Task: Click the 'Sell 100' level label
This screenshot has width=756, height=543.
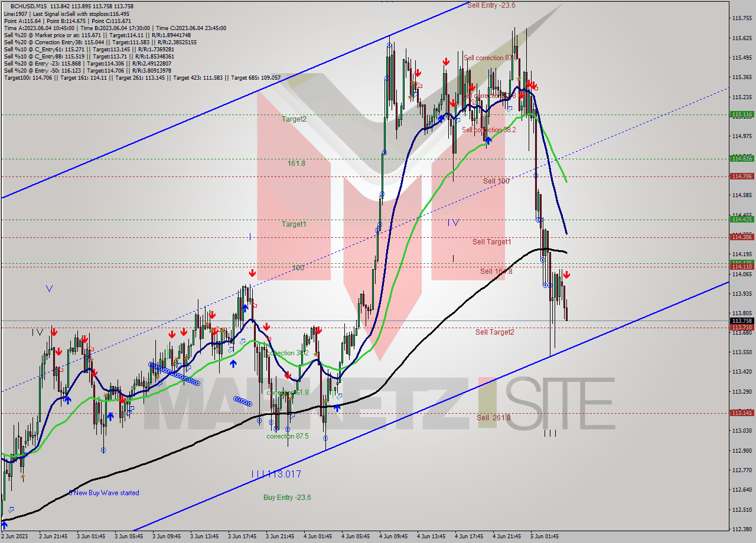Action: (x=496, y=181)
